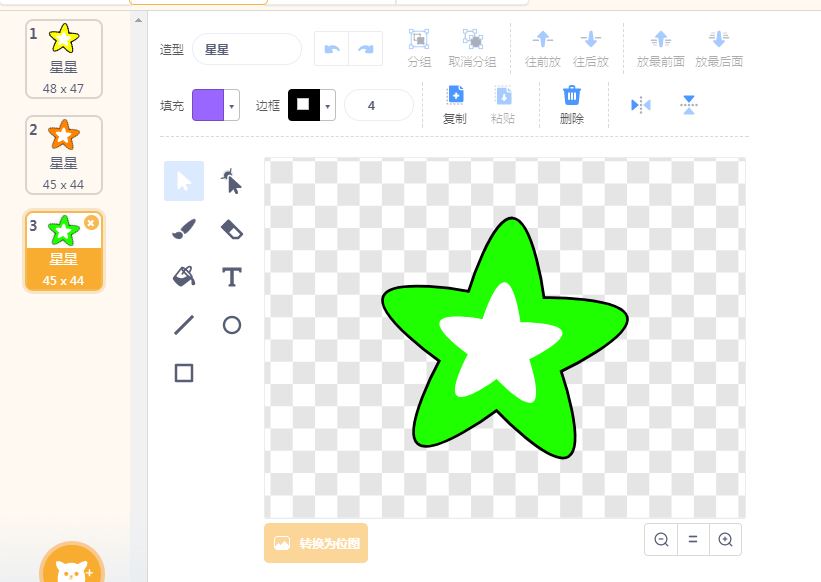Select yellow star costume 1
Screen dimensions: 821x582
click(64, 59)
